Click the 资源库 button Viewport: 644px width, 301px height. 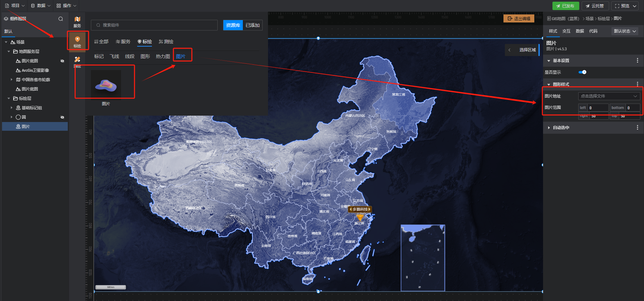coord(233,25)
